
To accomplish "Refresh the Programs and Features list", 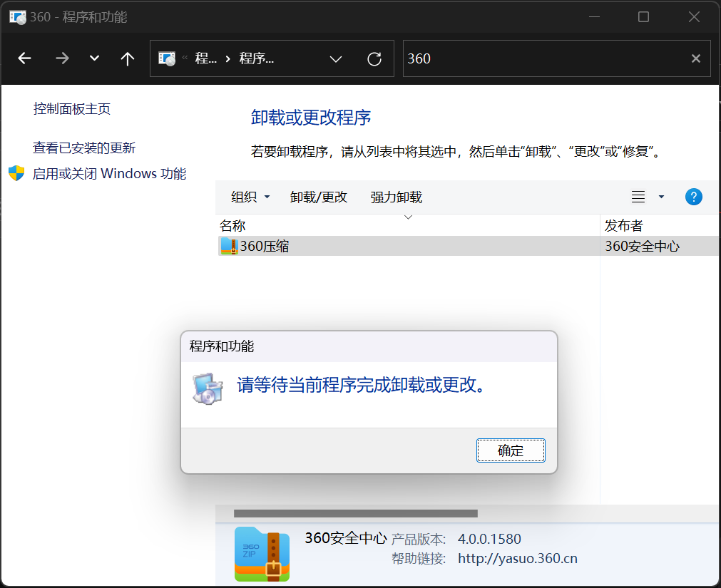I will [374, 58].
